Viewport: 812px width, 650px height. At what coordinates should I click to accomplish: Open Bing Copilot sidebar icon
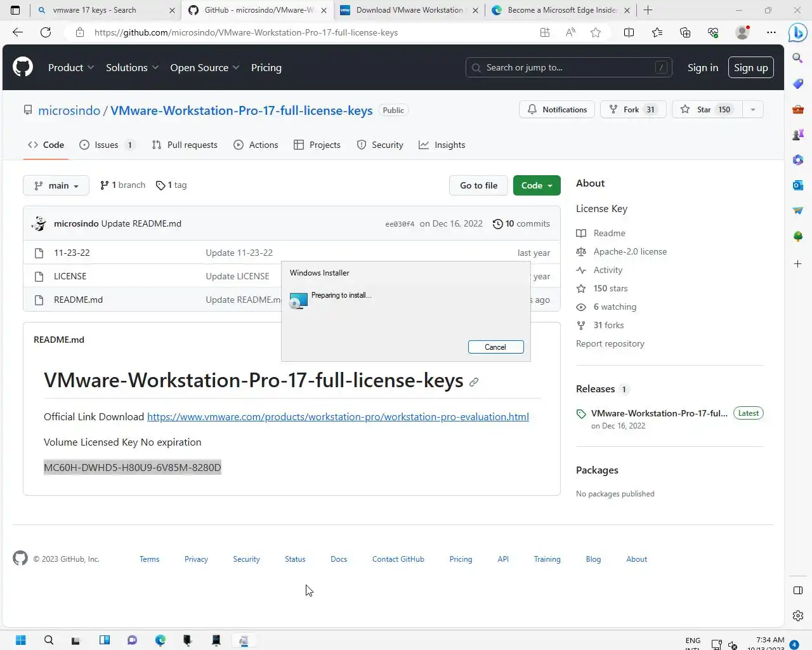pos(797,32)
